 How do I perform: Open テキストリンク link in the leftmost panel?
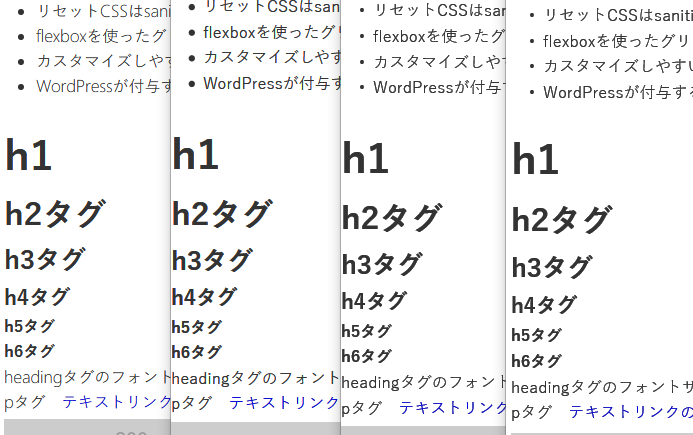tap(116, 402)
